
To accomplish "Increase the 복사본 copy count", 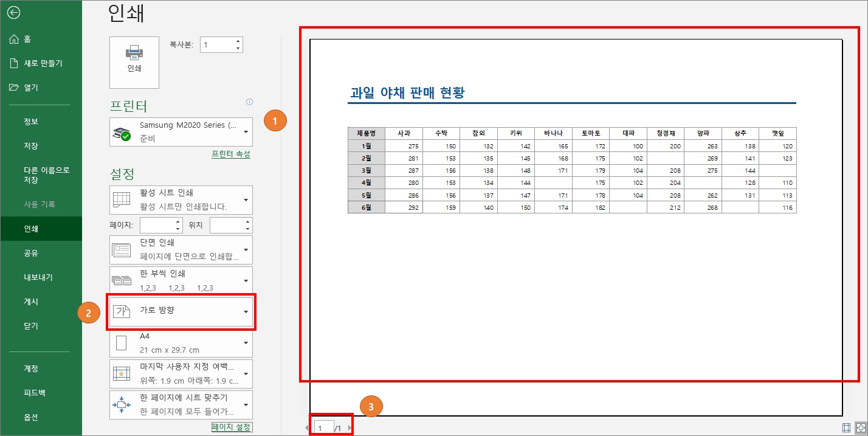I will [238, 41].
